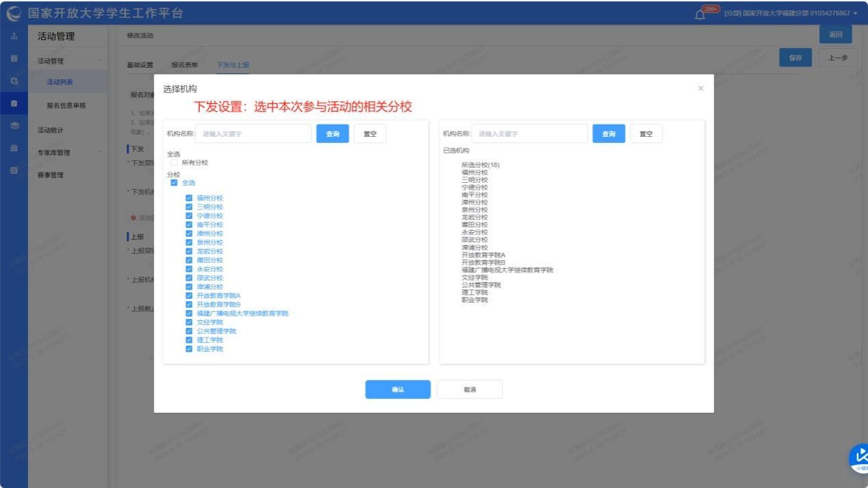This screenshot has width=868, height=488.
Task: Open the 赛事管理 sidebar menu item
Action: point(51,175)
